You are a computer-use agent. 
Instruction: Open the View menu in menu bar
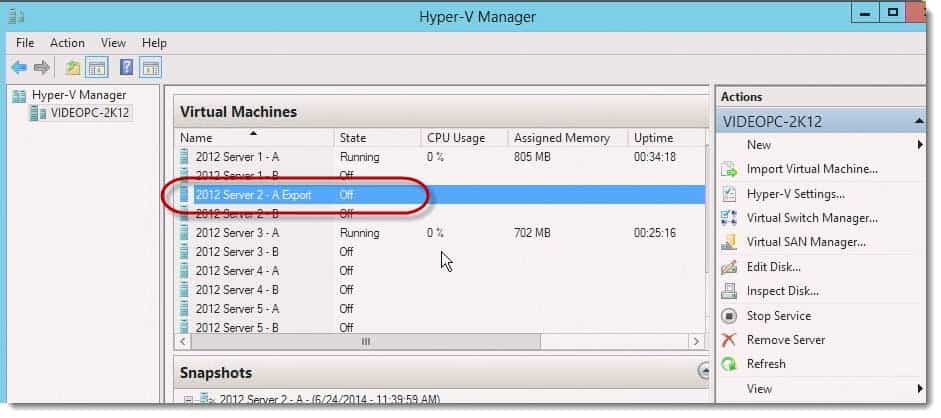coord(113,43)
